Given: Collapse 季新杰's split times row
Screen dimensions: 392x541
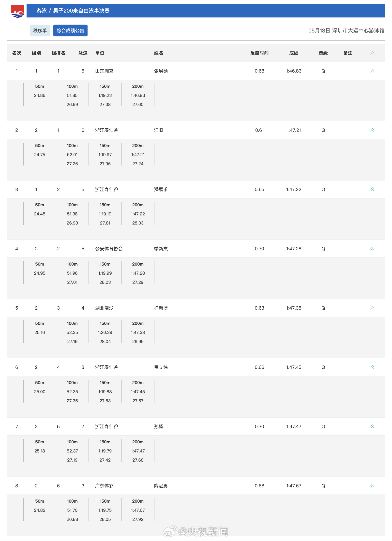Looking at the screenshot, I should (372, 249).
